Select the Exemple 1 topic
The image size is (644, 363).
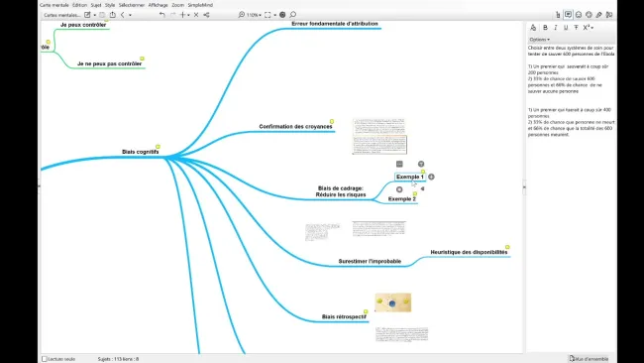tap(409, 177)
